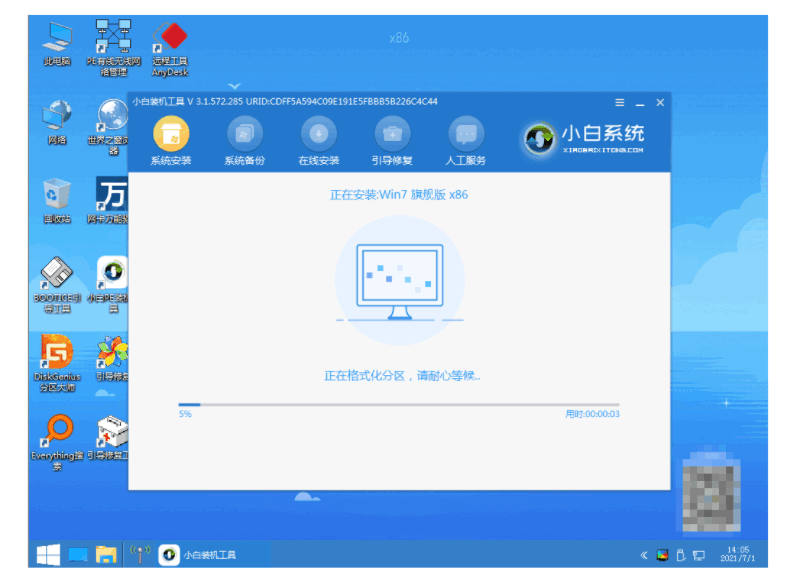
Task: Open 此电脑 desktop icon
Action: [57, 44]
